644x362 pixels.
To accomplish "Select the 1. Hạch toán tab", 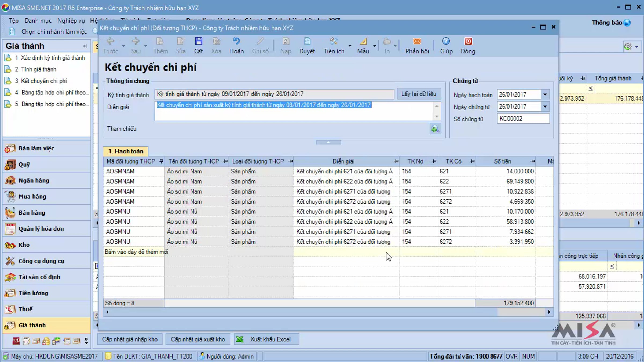I will pos(126,151).
